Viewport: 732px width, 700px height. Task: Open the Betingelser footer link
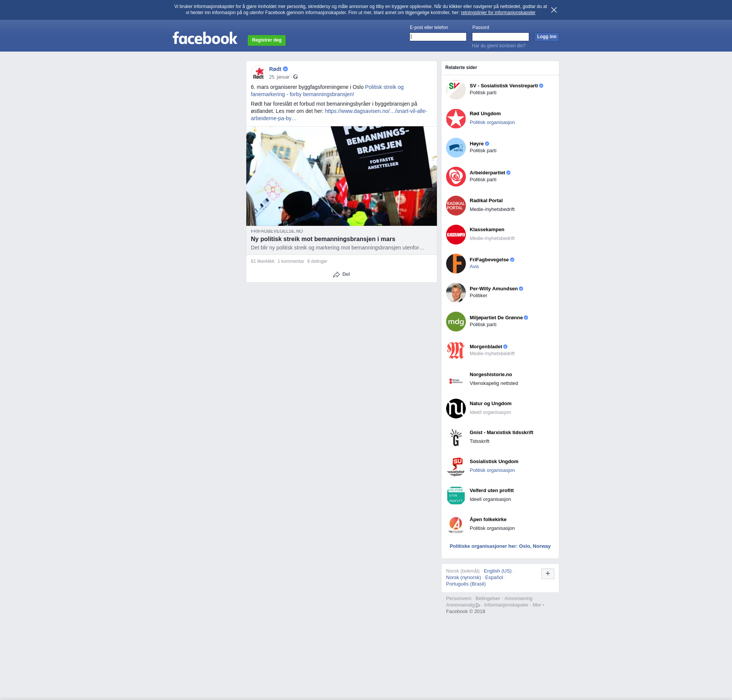(488, 599)
